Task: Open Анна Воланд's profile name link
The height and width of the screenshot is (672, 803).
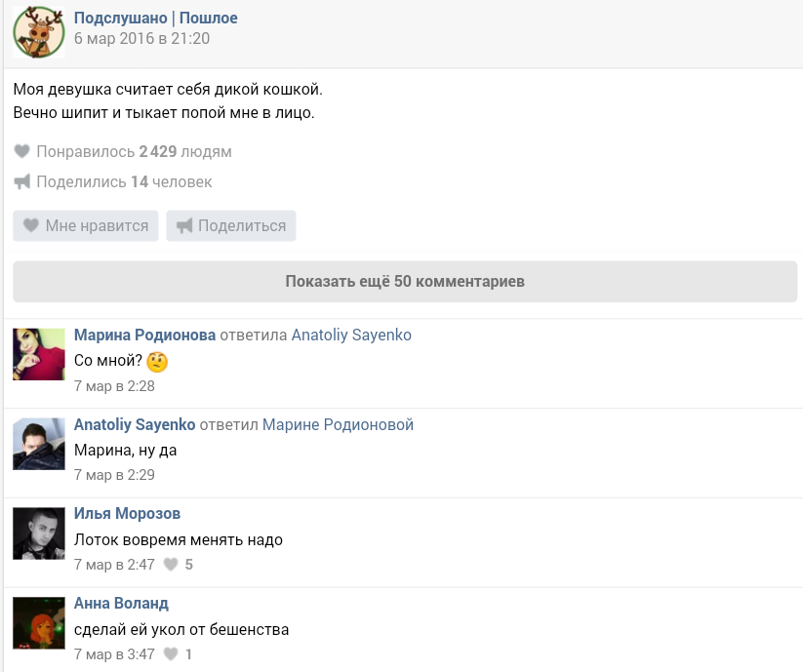Action: pyautogui.click(x=121, y=603)
